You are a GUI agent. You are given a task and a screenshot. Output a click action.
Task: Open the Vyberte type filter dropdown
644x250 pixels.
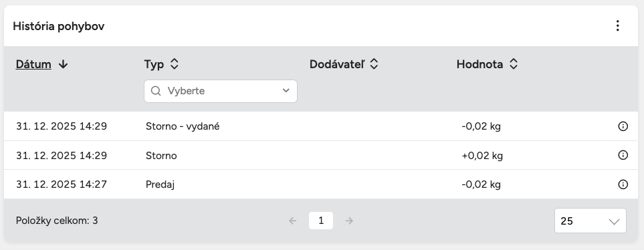click(221, 91)
